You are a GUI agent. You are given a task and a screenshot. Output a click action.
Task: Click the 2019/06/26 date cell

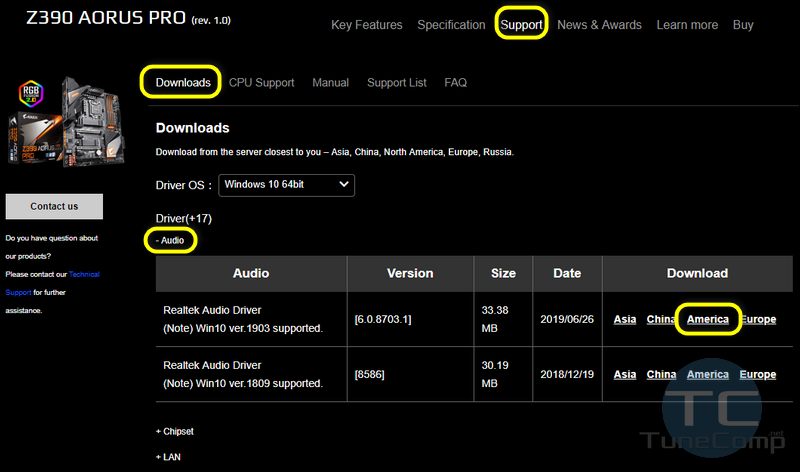[x=567, y=319]
